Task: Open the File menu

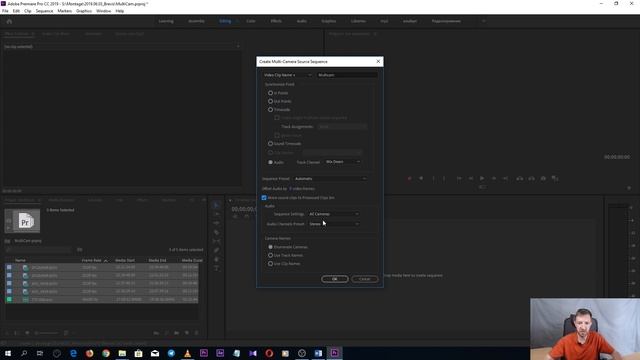Action: (x=5, y=11)
